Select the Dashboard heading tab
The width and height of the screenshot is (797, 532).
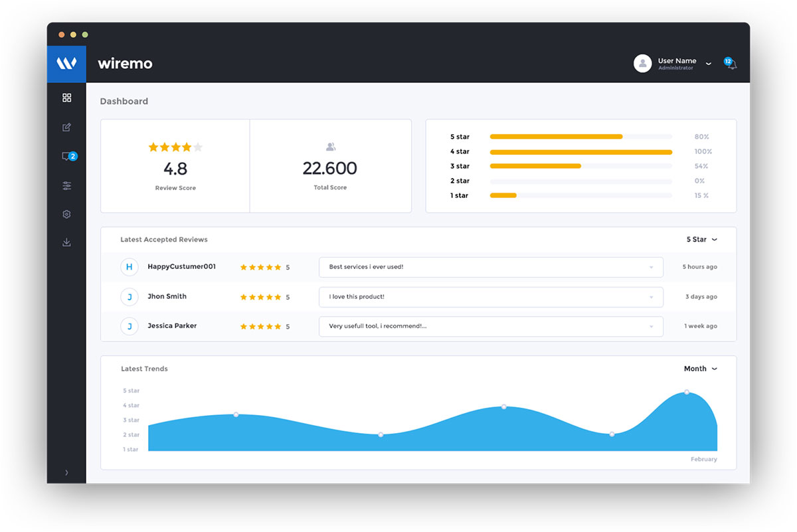(x=124, y=101)
